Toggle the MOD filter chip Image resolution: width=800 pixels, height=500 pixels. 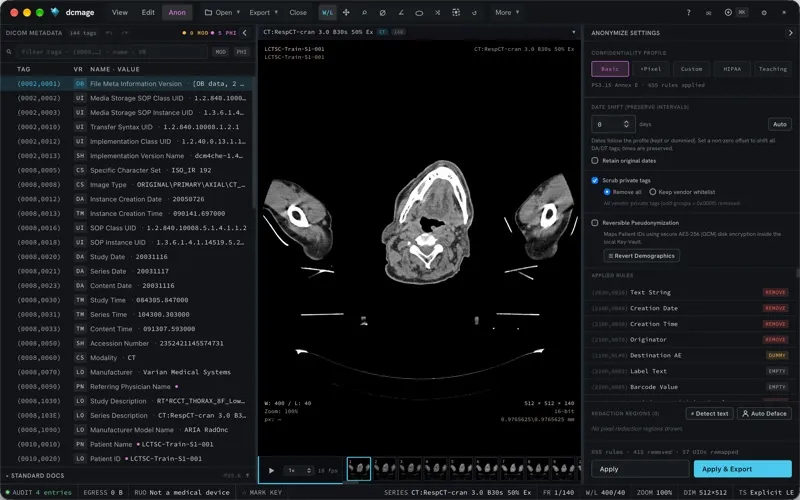point(220,52)
